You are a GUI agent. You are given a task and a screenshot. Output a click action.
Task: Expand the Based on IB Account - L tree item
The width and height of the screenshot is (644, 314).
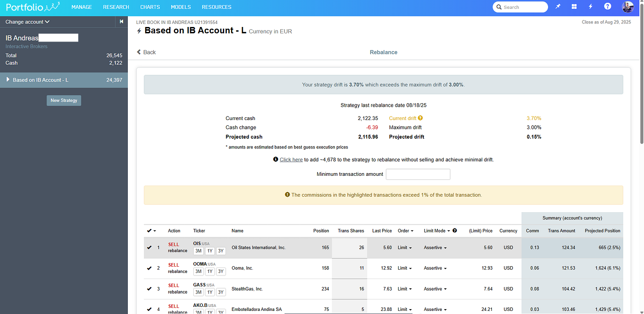click(8, 80)
